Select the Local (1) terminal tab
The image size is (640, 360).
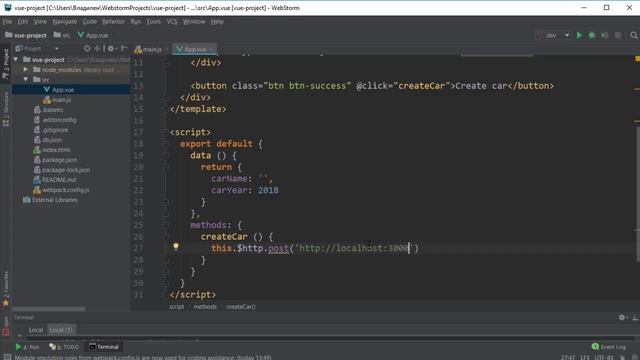tap(61, 330)
